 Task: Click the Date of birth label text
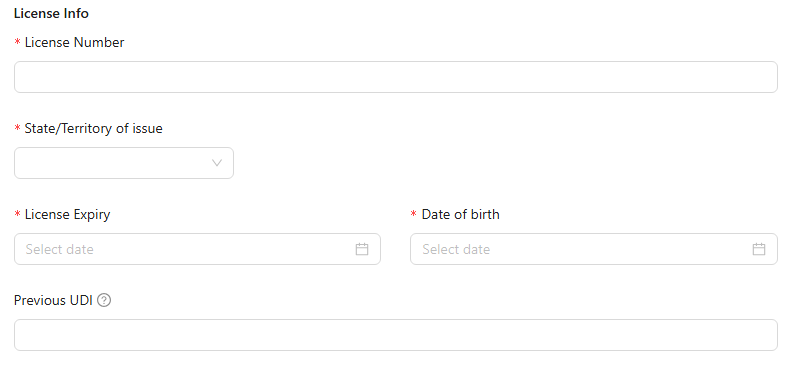[x=460, y=214]
